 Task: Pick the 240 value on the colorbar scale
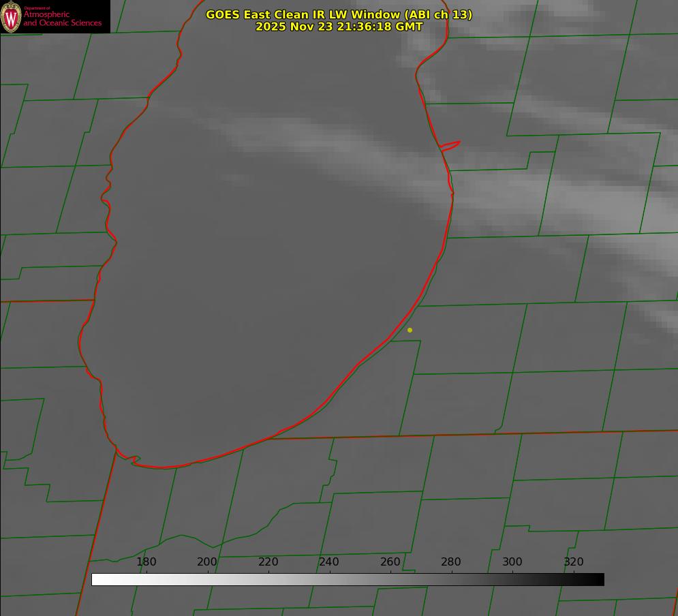click(x=329, y=562)
